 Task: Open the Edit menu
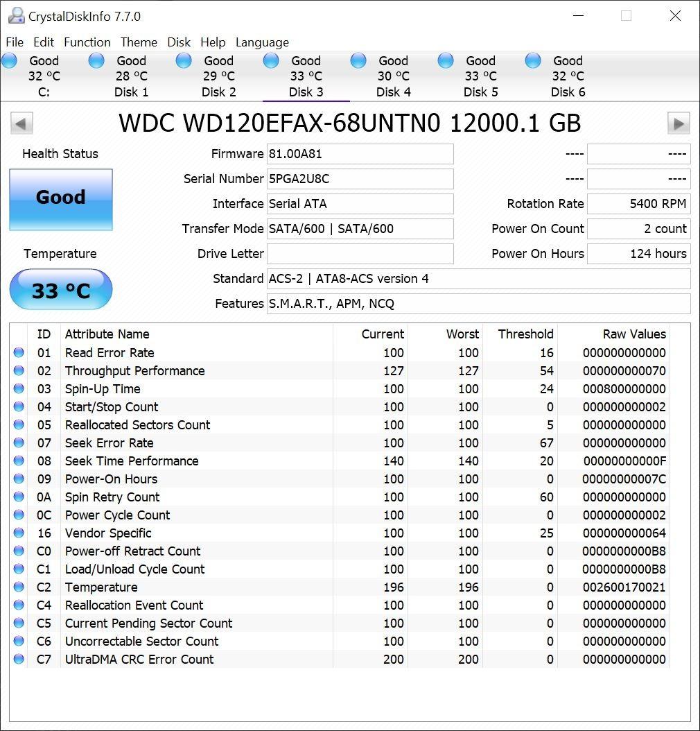pyautogui.click(x=43, y=42)
